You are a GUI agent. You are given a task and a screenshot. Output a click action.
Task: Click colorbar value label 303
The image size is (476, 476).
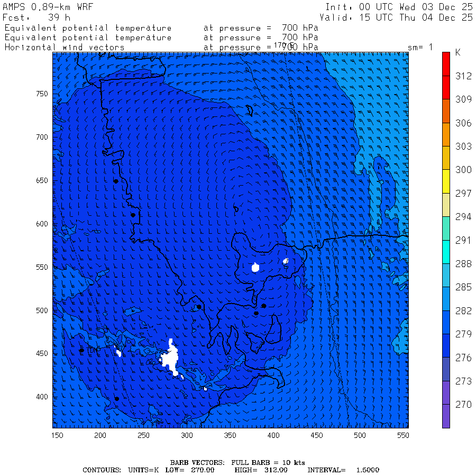[463, 147]
